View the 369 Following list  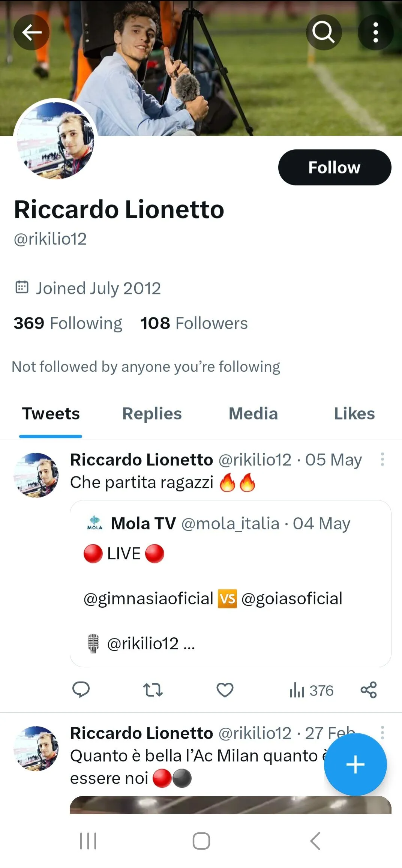click(x=68, y=323)
